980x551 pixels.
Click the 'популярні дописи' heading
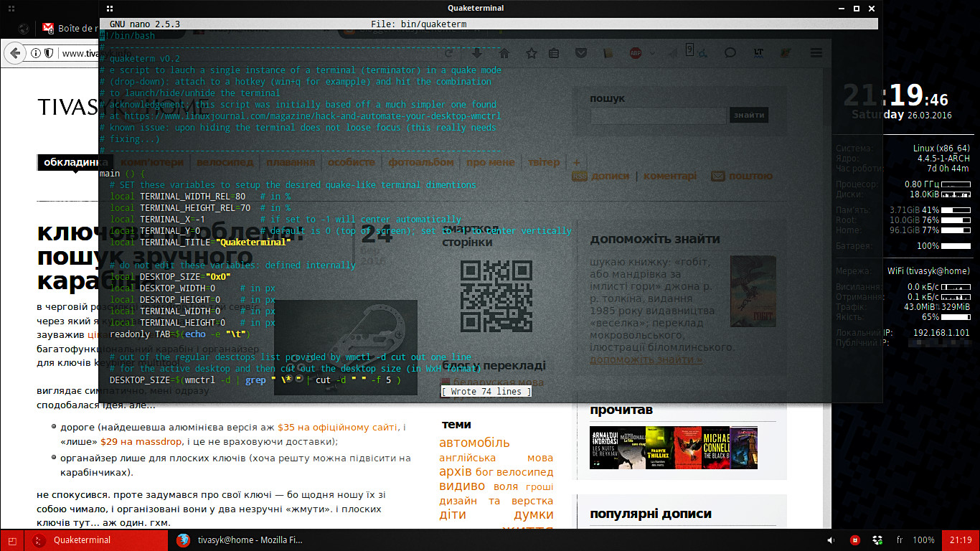[x=651, y=514]
